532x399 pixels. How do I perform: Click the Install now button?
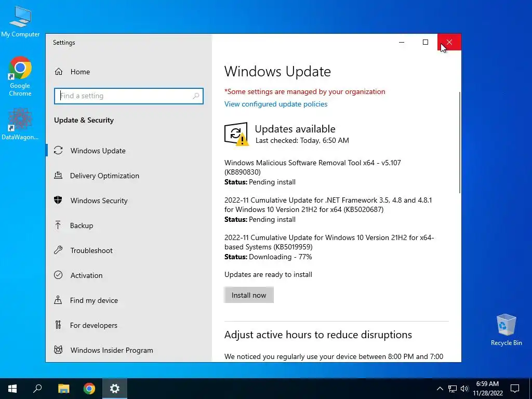[x=249, y=295]
